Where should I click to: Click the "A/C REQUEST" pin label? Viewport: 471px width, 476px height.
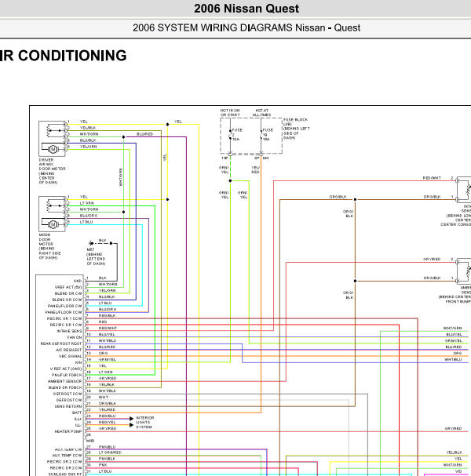[x=69, y=350]
